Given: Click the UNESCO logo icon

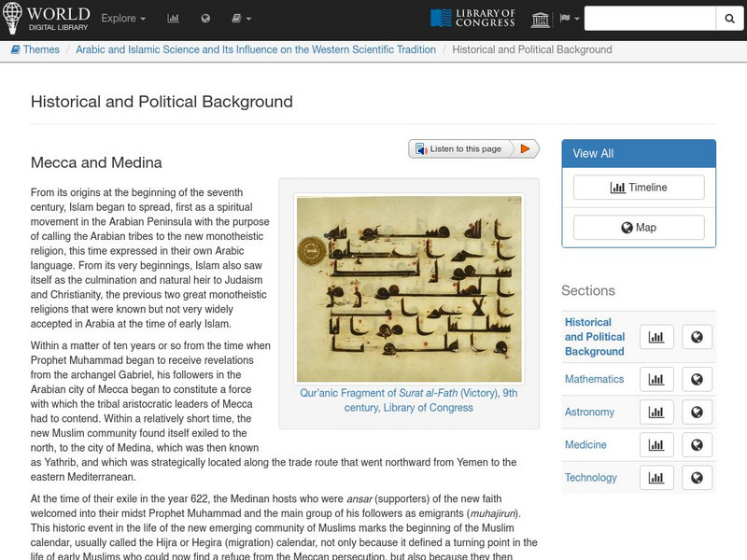Looking at the screenshot, I should pyautogui.click(x=541, y=19).
